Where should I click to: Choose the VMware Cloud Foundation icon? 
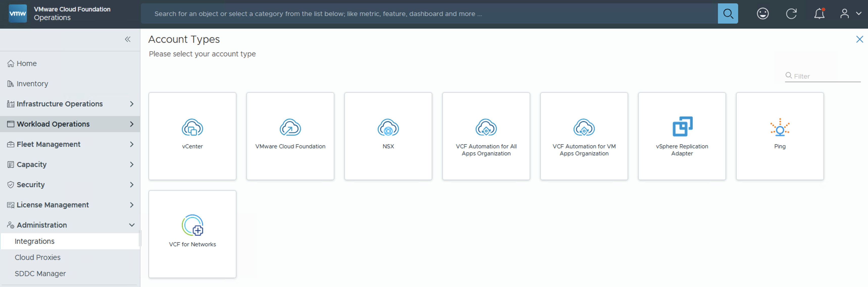[290, 128]
